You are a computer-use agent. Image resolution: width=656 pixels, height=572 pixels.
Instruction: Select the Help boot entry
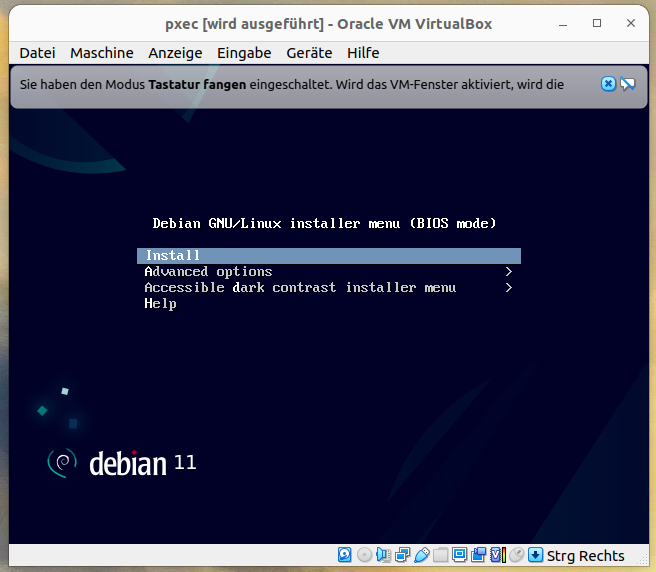pos(329,303)
